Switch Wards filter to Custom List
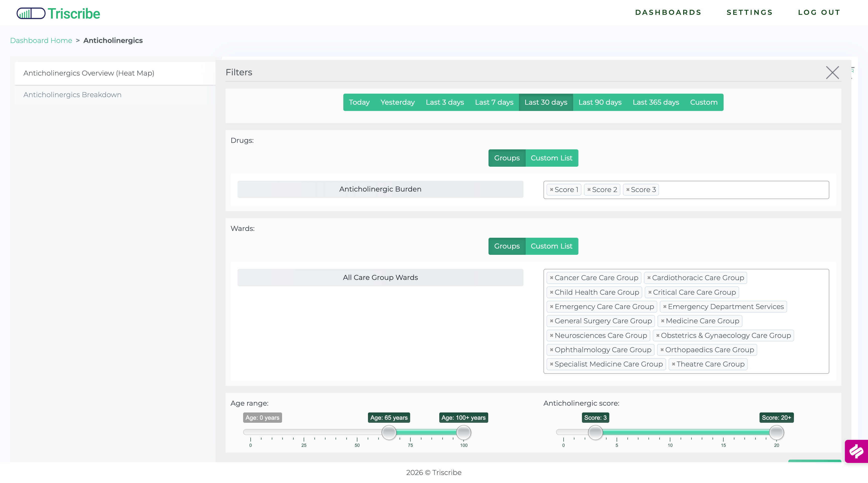This screenshot has width=868, height=483. click(x=552, y=246)
